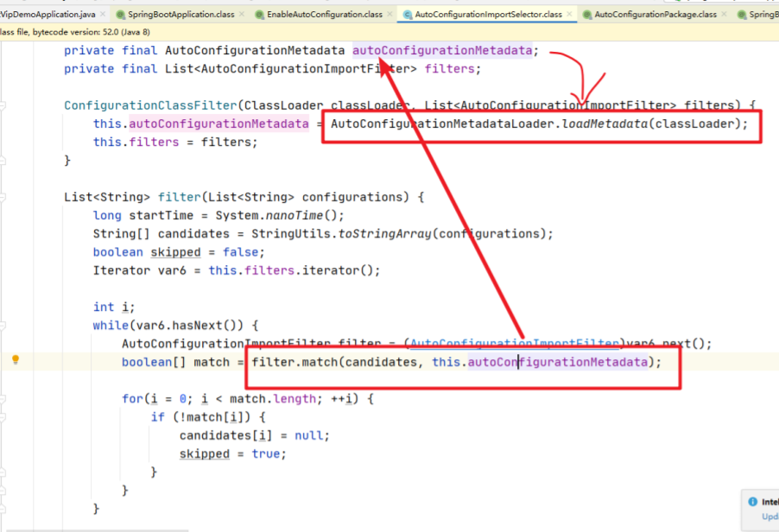This screenshot has width=779, height=532.
Task: Open the EnableAutoConfiguration.class editor tab
Action: (325, 15)
